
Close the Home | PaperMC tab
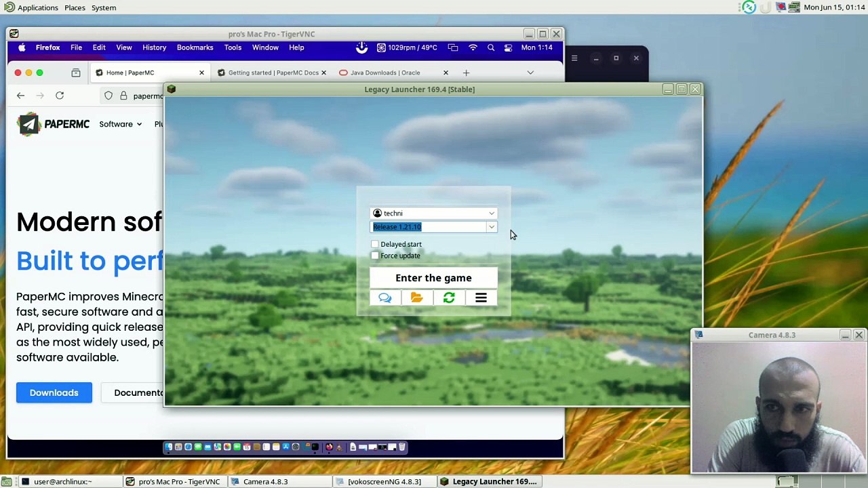201,73
